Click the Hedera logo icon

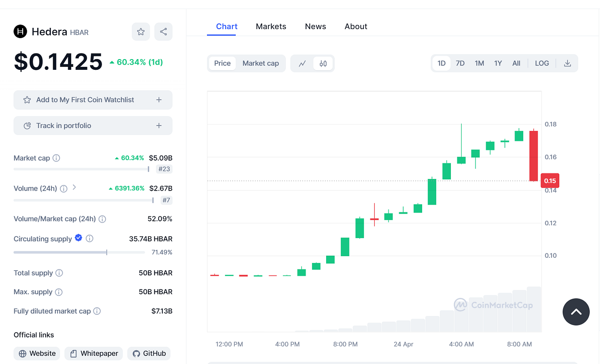point(20,32)
